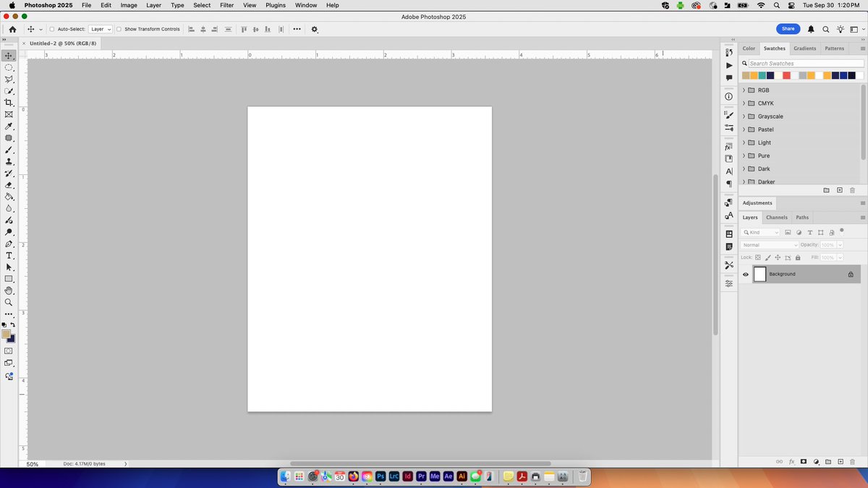
Task: Open the Filter menu
Action: pos(227,5)
